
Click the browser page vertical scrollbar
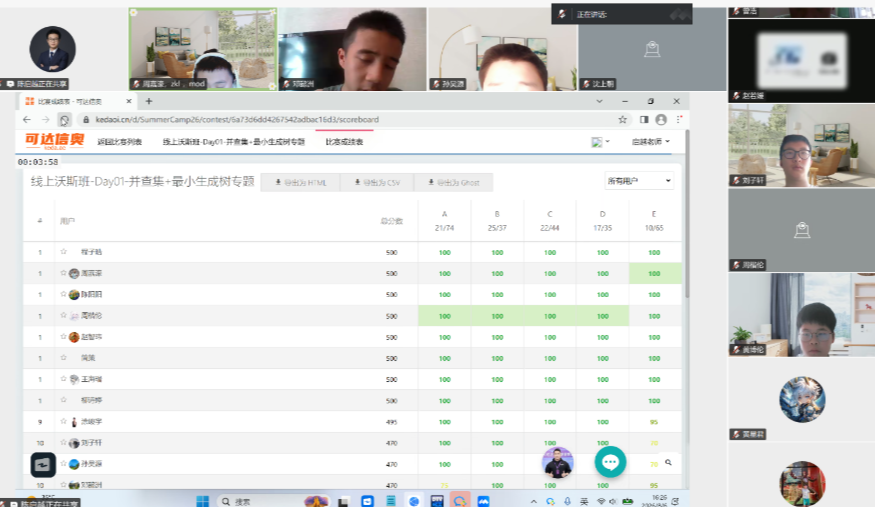pos(687,215)
